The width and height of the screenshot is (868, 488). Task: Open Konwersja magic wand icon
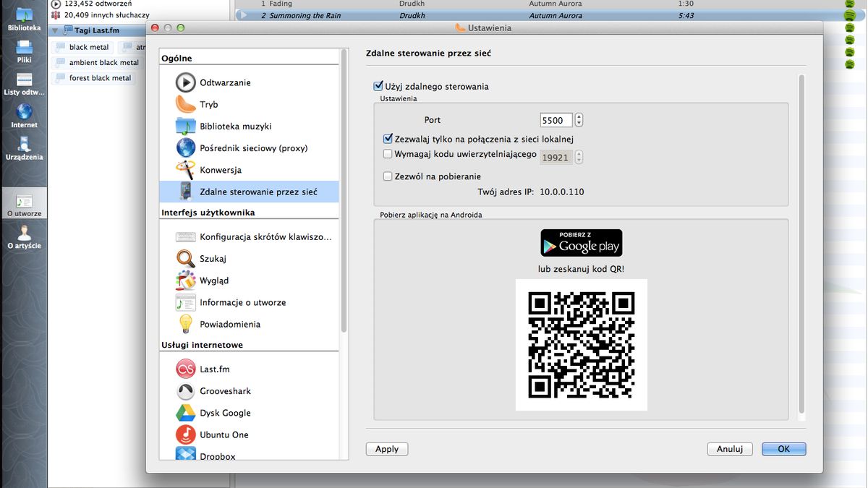[x=186, y=170]
